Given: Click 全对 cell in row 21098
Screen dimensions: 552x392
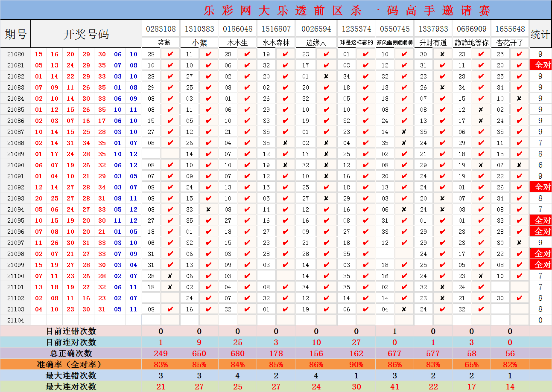Looking at the screenshot, I should click(x=540, y=254).
